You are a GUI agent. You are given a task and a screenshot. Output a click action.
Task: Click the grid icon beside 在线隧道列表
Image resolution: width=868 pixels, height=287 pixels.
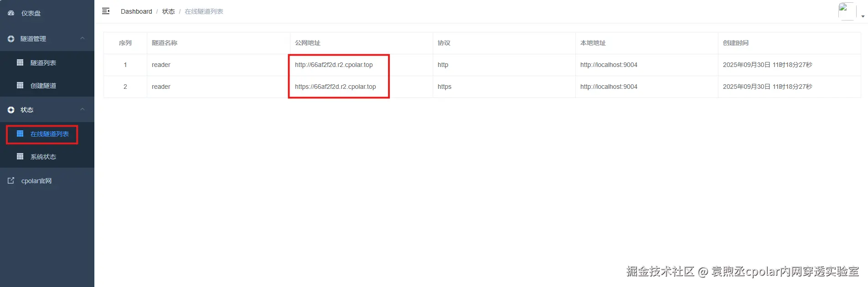pyautogui.click(x=20, y=133)
